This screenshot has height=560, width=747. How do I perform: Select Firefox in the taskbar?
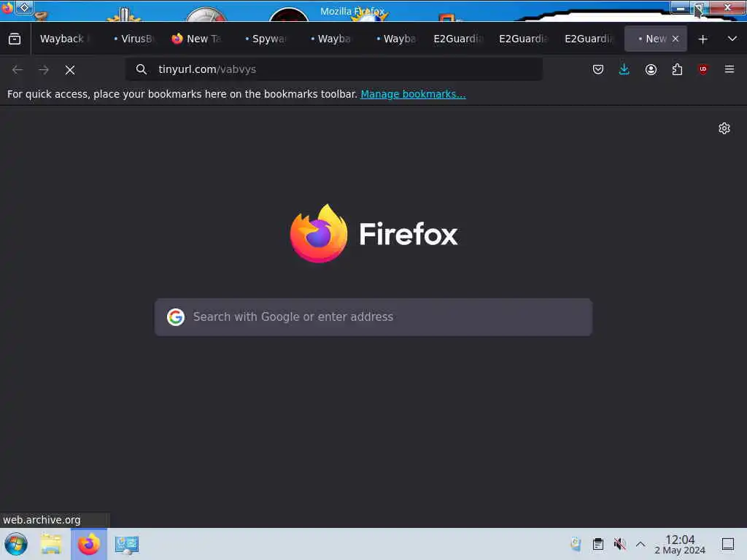coord(88,544)
